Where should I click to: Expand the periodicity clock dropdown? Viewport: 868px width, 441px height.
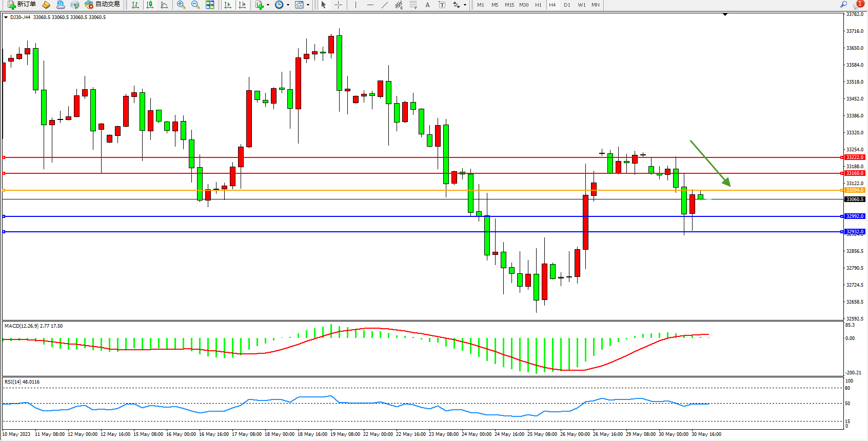288,5
